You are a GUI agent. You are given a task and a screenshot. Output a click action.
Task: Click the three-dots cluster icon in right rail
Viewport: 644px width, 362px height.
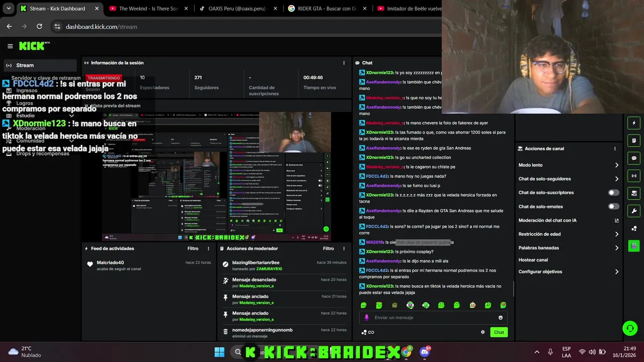click(x=634, y=228)
